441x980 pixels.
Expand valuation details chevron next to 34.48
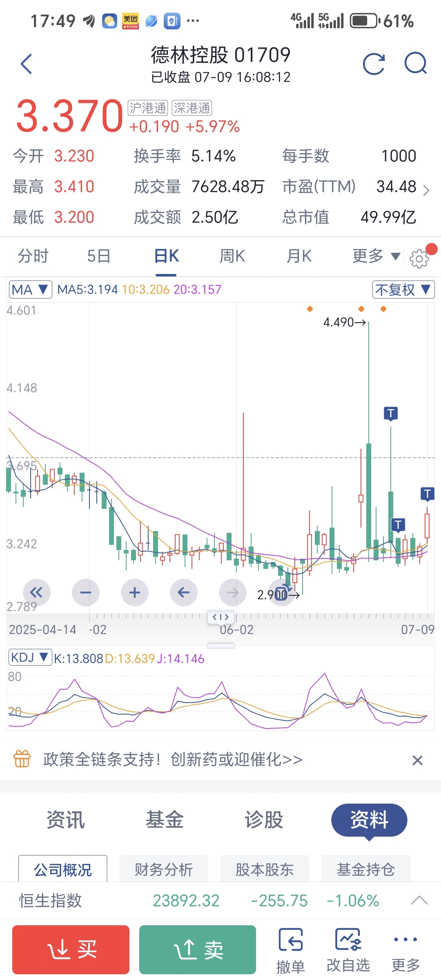426,190
